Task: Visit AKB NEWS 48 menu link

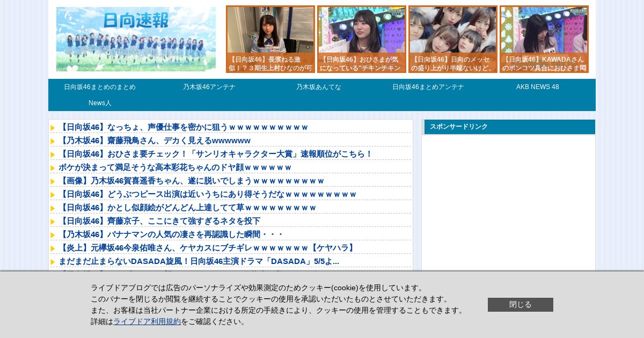Action: (x=538, y=87)
